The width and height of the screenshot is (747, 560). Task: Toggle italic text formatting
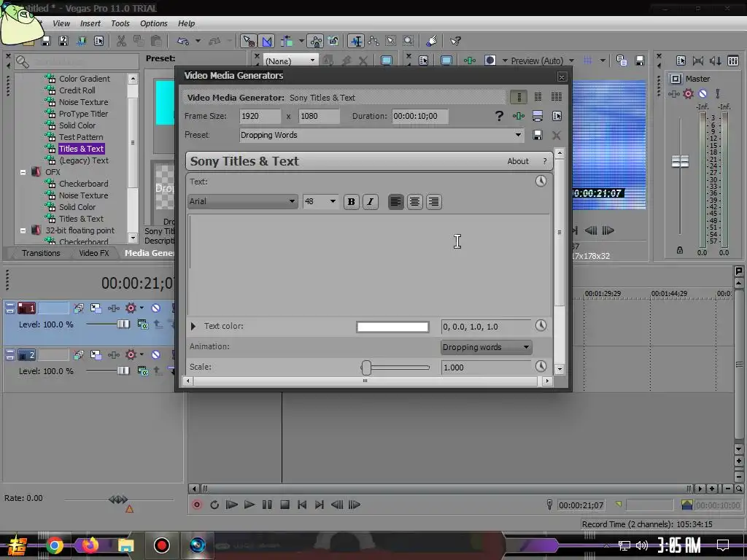point(370,202)
